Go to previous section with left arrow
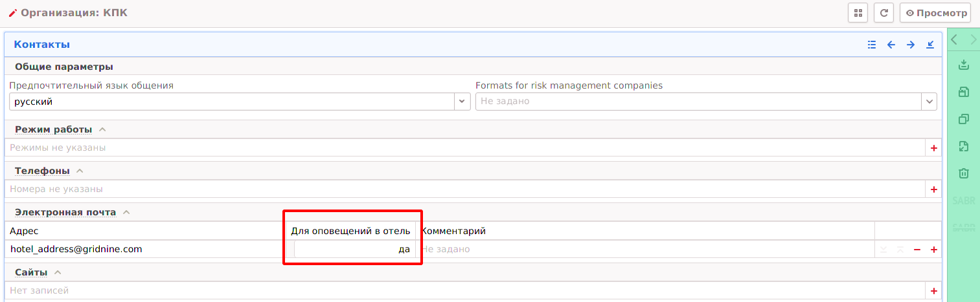The height and width of the screenshot is (302, 980). click(x=891, y=45)
